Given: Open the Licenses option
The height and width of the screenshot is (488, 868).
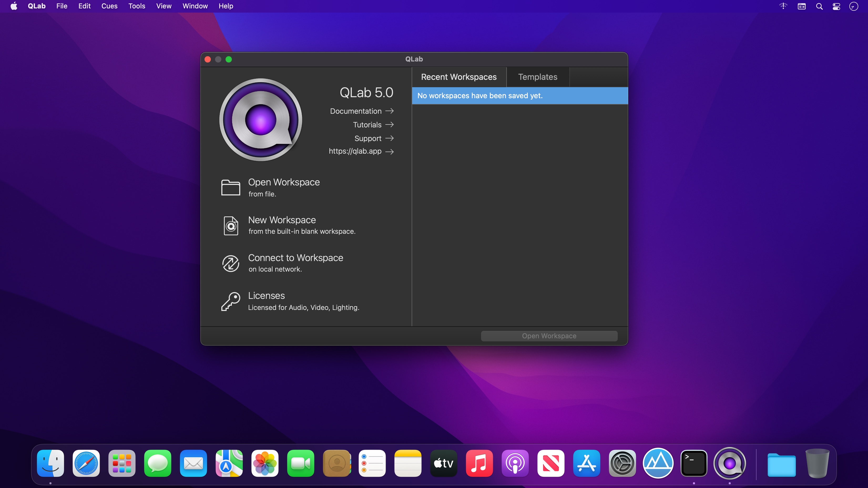Looking at the screenshot, I should (304, 301).
